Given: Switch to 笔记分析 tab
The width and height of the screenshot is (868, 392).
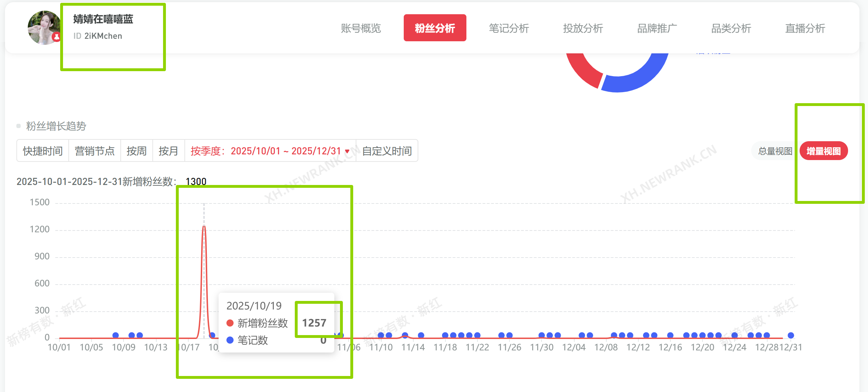Looking at the screenshot, I should [x=509, y=28].
